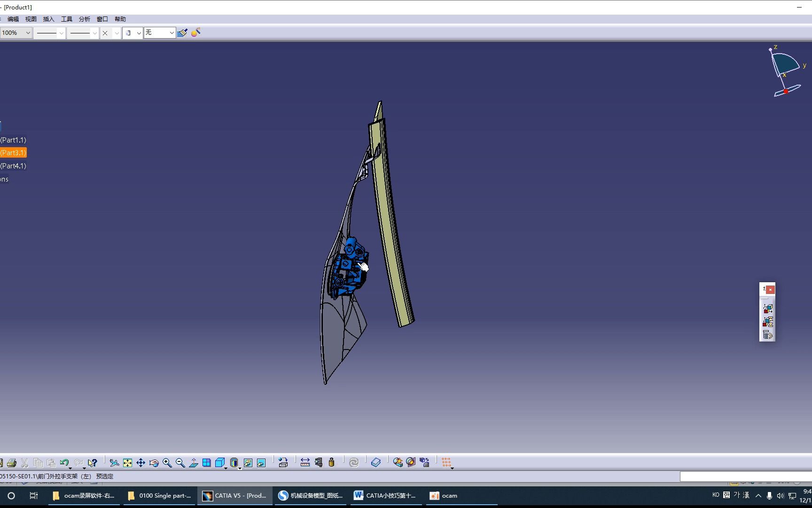Open the 窗口 menu

[x=102, y=19]
